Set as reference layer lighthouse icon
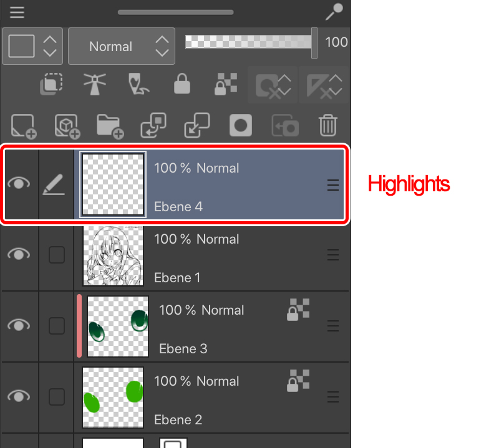 click(95, 84)
